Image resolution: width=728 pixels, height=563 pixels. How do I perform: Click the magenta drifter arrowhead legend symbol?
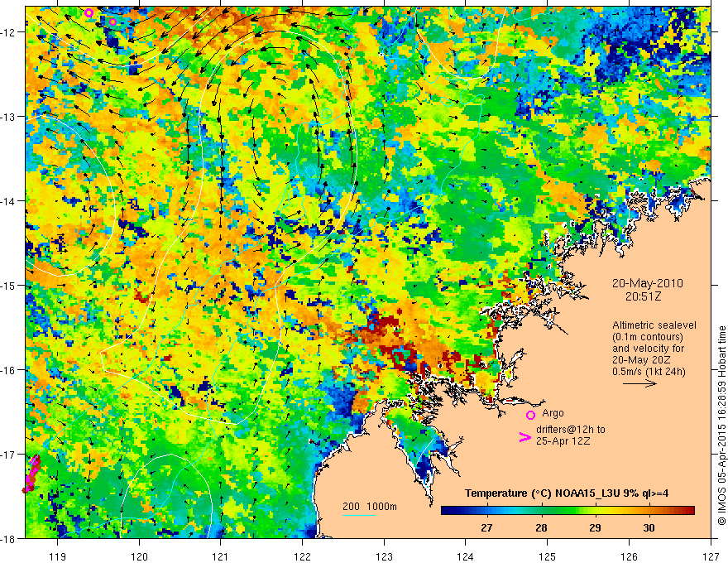pos(524,437)
